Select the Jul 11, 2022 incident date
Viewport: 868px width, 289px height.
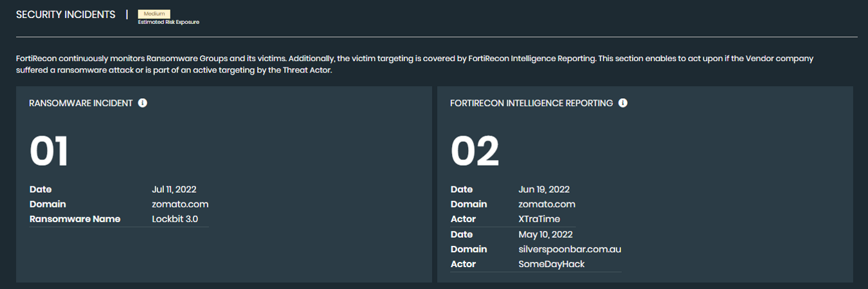point(174,189)
